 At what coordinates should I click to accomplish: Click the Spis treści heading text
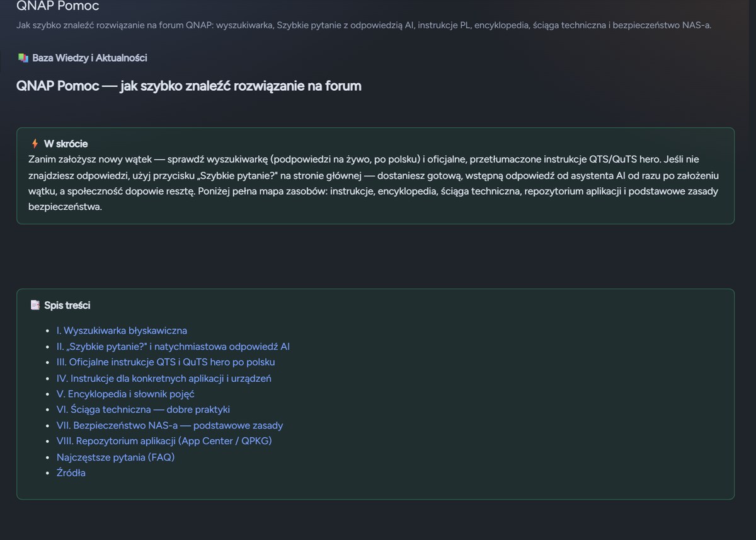click(67, 305)
